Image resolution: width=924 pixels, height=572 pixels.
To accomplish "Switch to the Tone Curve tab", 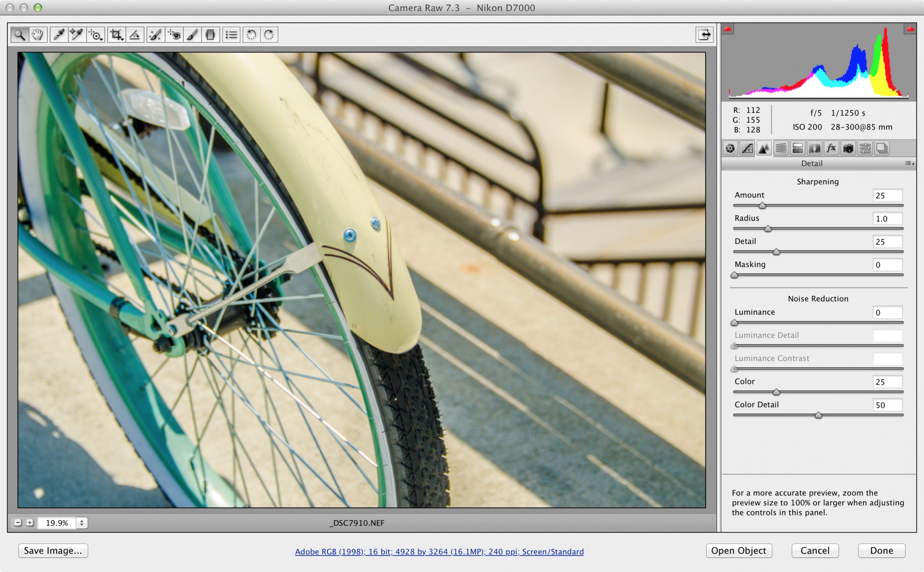I will pyautogui.click(x=747, y=148).
